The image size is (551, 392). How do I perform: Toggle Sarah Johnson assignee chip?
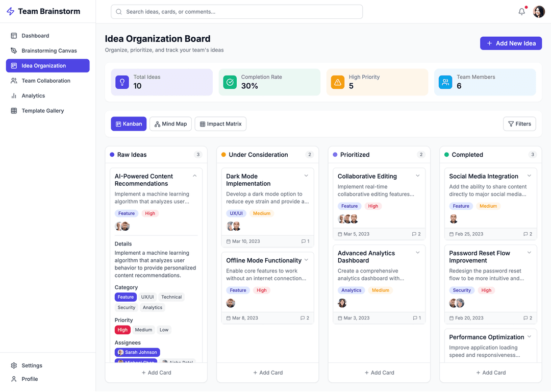click(137, 352)
